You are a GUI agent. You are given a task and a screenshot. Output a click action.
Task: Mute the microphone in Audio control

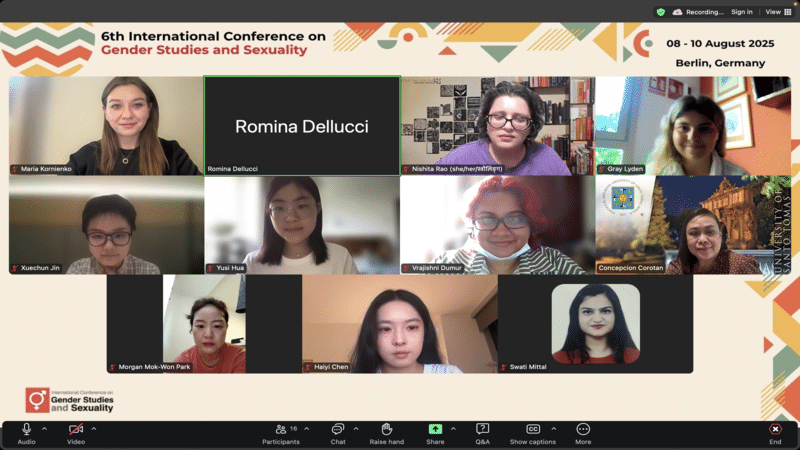[x=26, y=429]
